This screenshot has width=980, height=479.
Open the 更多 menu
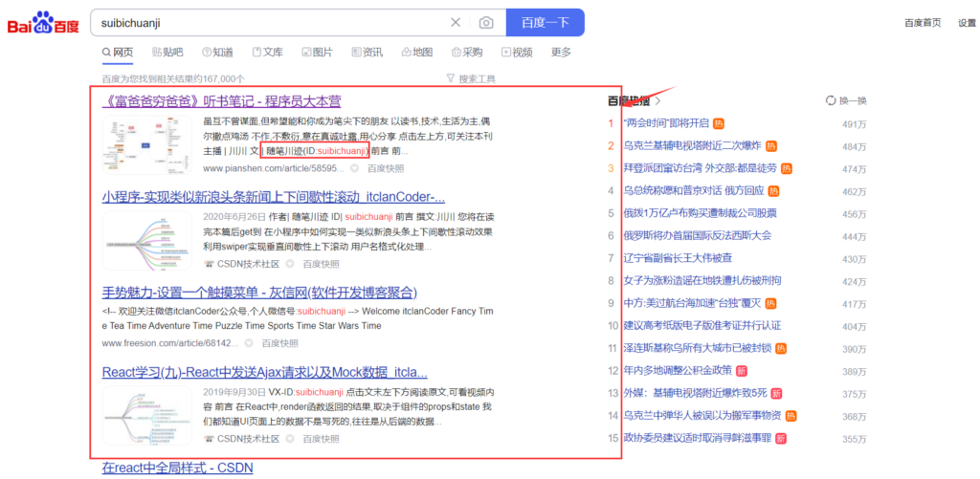click(x=561, y=53)
